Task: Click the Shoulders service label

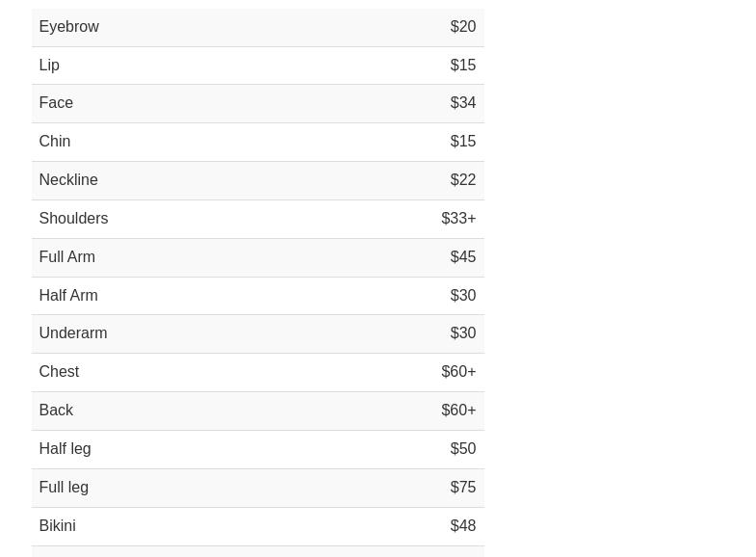Action: click(73, 218)
